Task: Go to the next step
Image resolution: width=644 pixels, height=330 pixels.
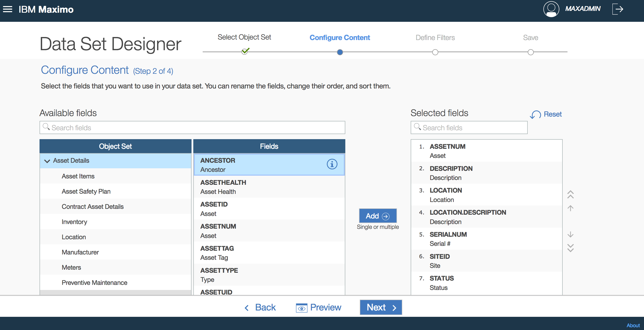Action: point(381,307)
